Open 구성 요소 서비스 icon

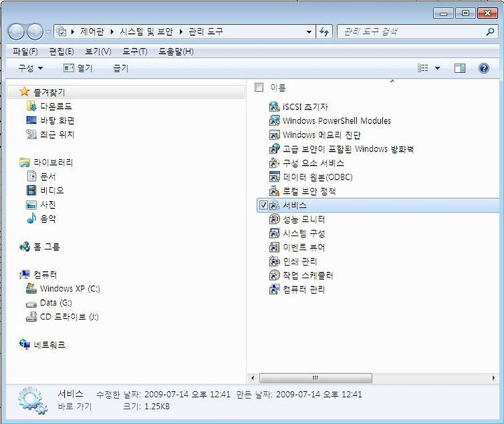[x=274, y=163]
